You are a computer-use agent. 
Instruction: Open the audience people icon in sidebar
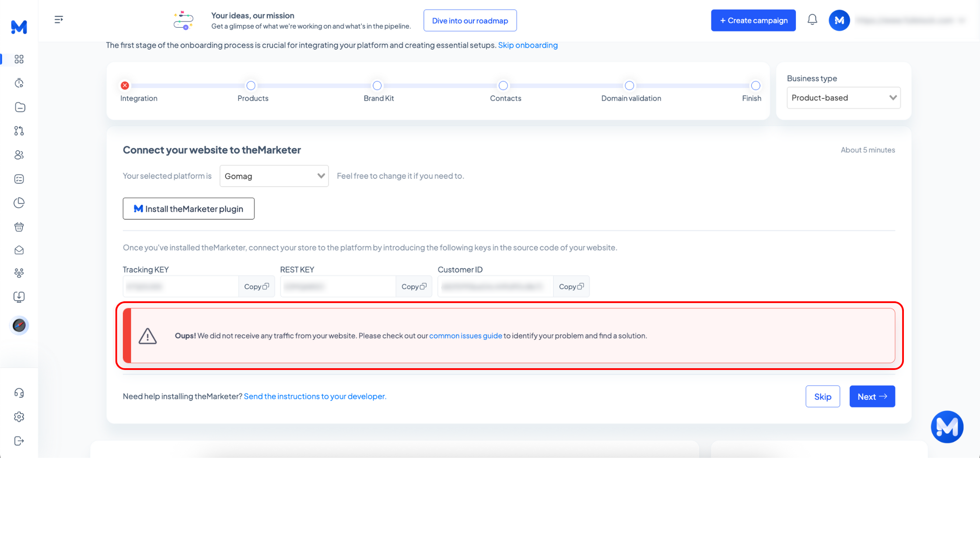click(19, 155)
